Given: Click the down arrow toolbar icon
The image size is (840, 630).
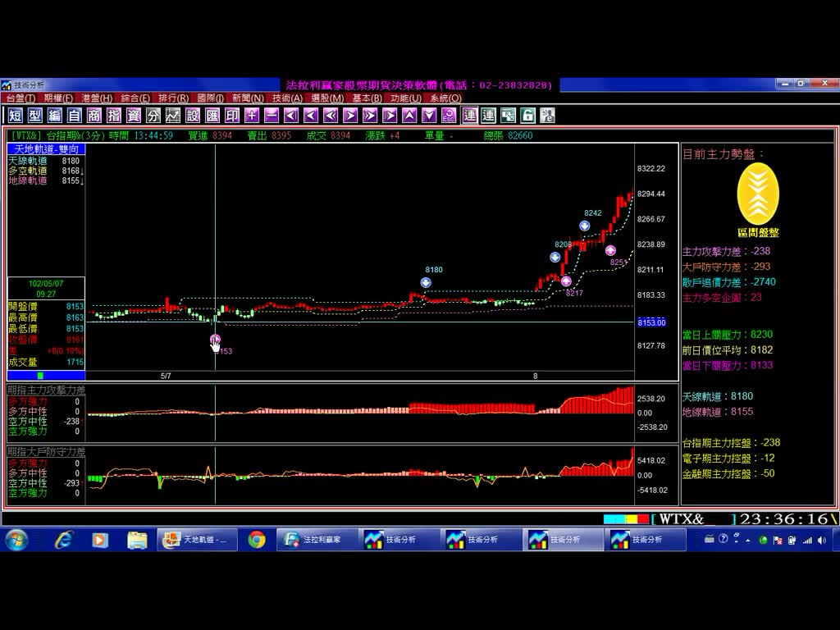Looking at the screenshot, I should pos(429,115).
